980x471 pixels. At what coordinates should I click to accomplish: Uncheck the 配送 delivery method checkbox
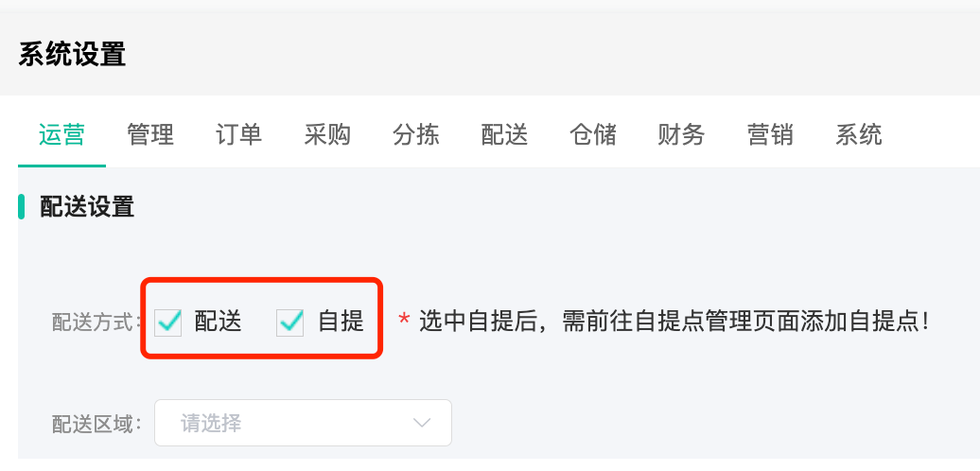[x=168, y=323]
